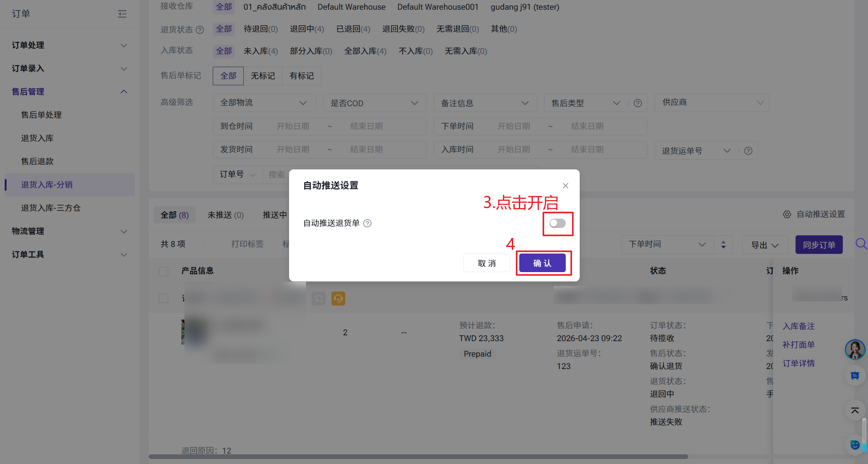The width and height of the screenshot is (868, 464).
Task: Open the support agent avatar
Action: click(854, 349)
